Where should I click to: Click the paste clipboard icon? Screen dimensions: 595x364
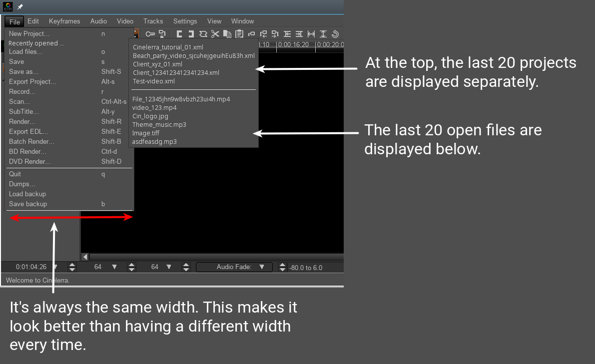[x=239, y=34]
